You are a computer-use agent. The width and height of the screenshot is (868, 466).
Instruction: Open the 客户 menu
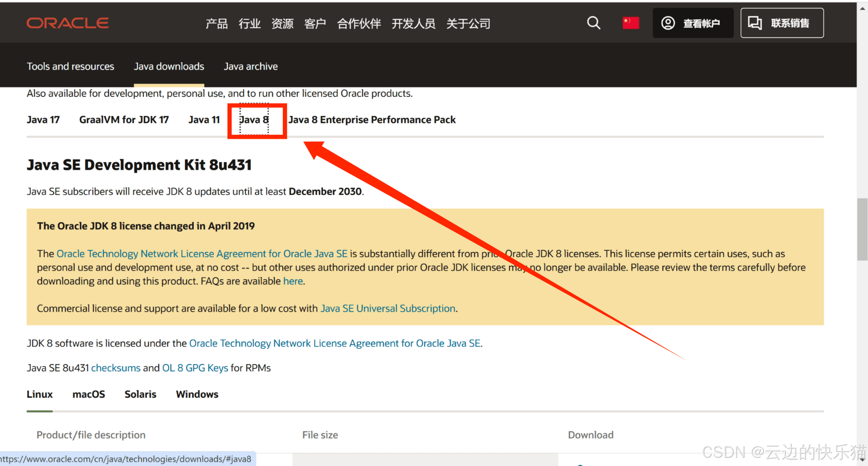tap(315, 23)
